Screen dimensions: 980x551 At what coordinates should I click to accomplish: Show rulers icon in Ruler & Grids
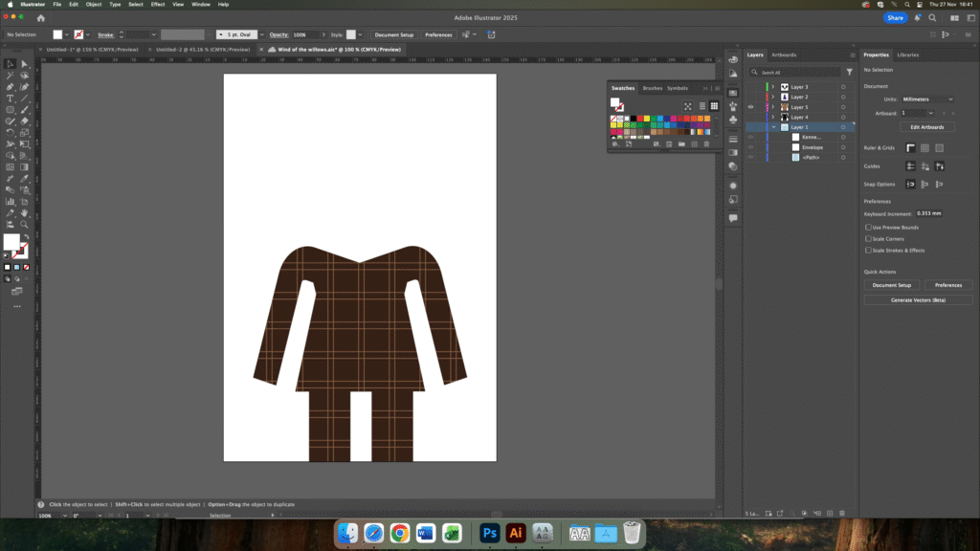(911, 147)
